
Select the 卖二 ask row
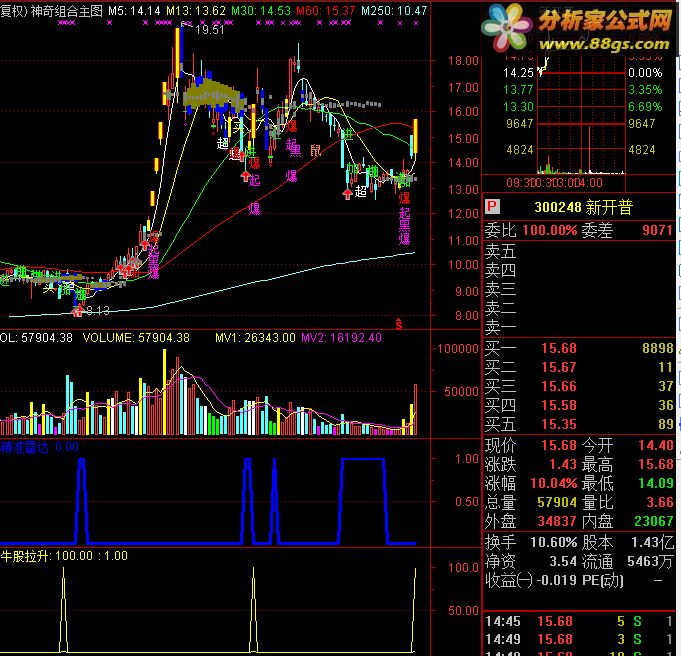point(579,308)
